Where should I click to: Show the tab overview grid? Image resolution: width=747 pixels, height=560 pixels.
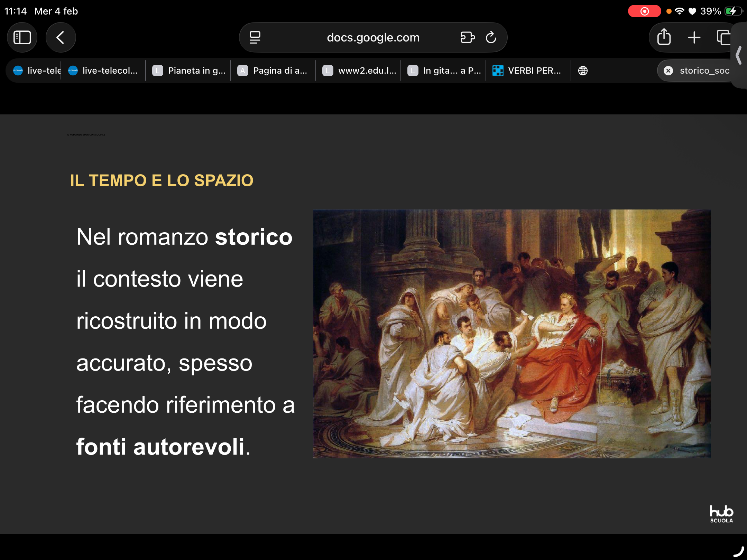coord(723,37)
